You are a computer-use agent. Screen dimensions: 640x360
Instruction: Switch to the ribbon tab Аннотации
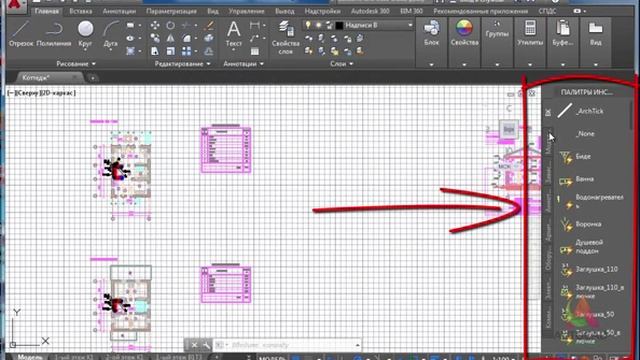[119, 11]
